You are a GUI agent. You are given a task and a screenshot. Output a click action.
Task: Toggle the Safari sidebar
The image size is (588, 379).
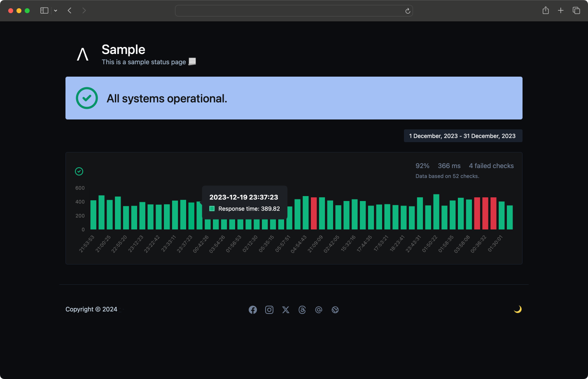44,11
